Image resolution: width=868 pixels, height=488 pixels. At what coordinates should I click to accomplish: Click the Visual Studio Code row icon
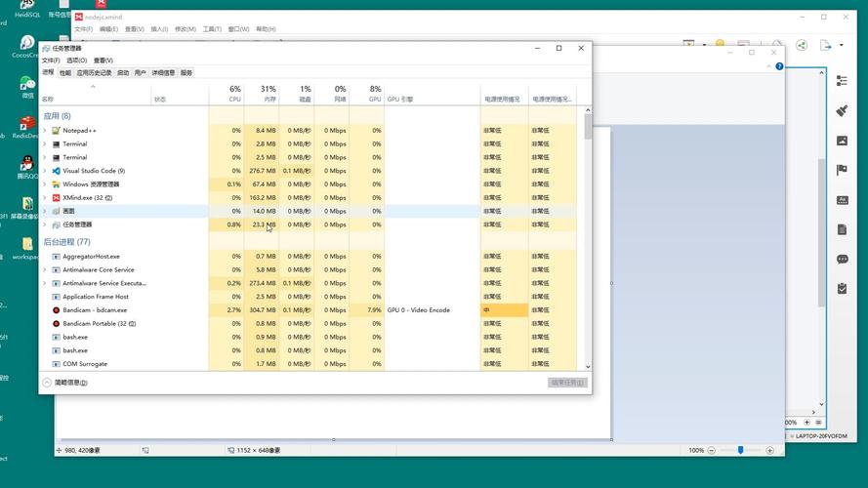(56, 171)
